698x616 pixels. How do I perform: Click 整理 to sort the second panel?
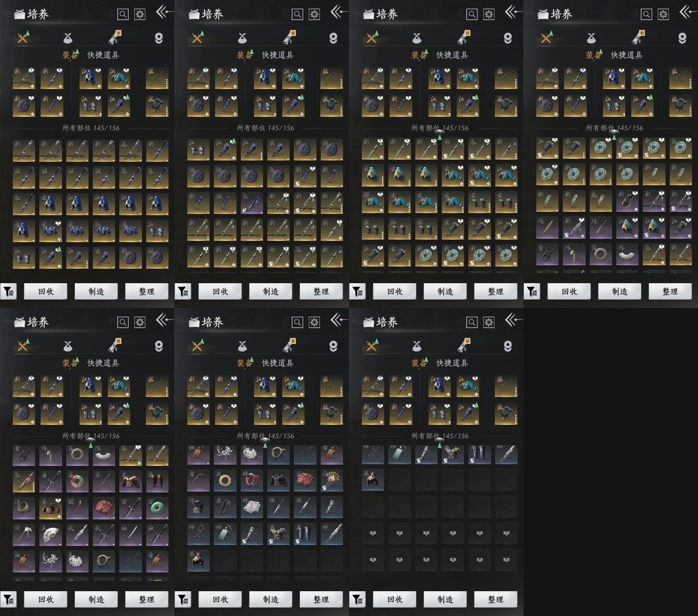pyautogui.click(x=321, y=291)
